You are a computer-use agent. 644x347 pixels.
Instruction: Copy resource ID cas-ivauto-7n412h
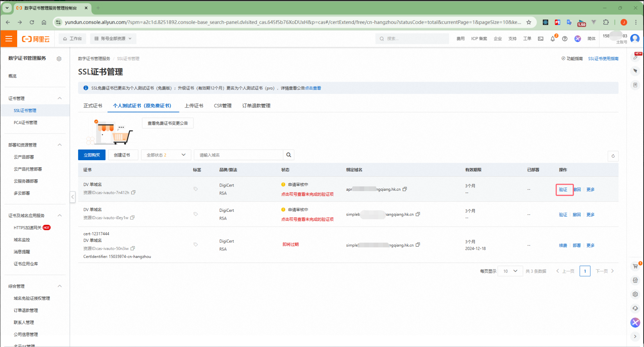click(x=133, y=192)
